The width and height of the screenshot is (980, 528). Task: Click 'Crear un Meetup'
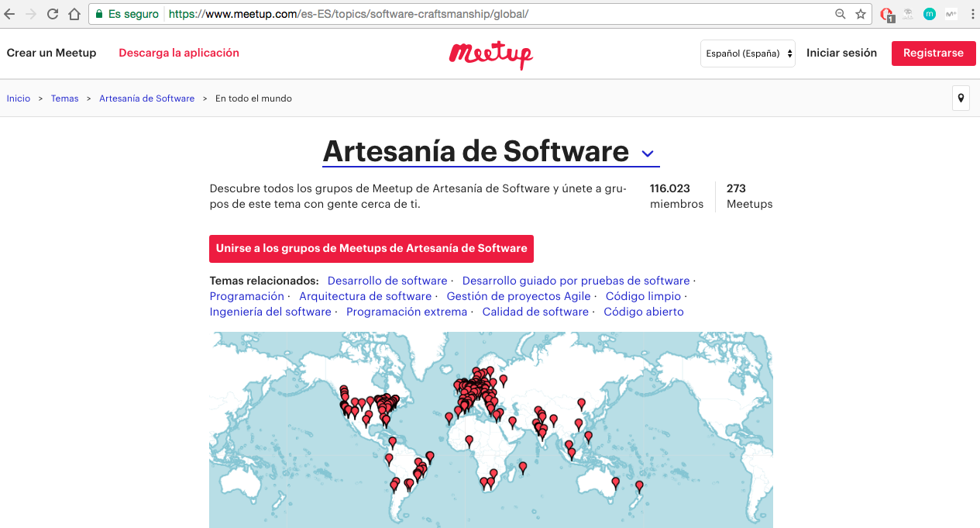coord(51,53)
